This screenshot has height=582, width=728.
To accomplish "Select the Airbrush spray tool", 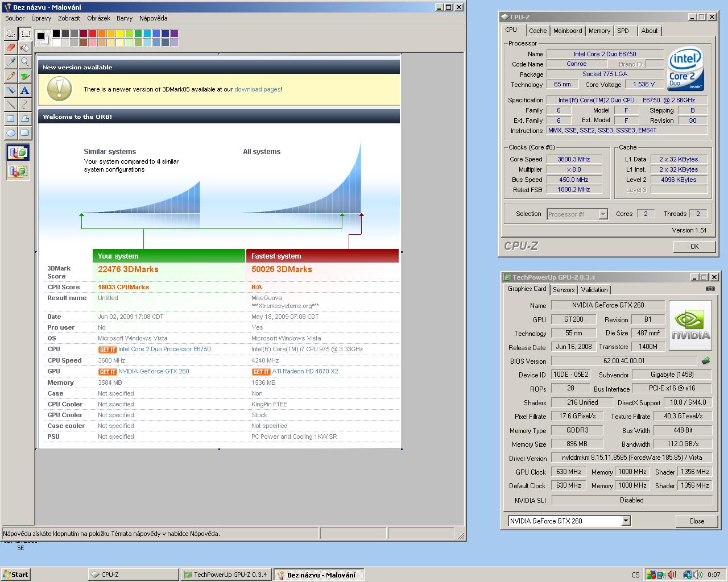I will point(10,90).
